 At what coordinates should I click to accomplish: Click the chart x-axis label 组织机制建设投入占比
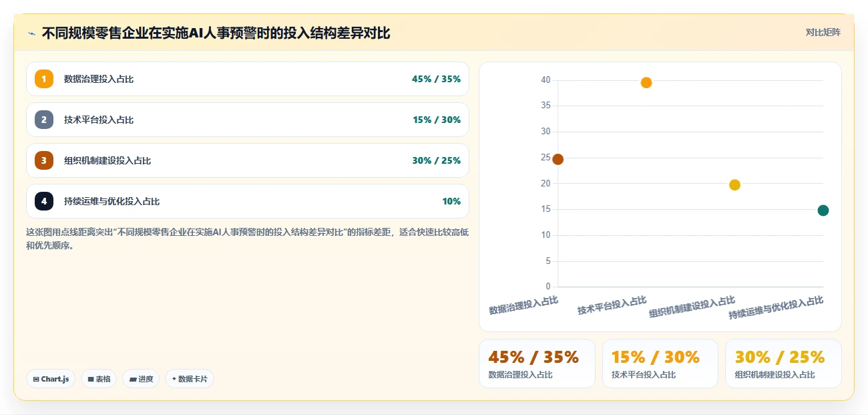point(692,306)
